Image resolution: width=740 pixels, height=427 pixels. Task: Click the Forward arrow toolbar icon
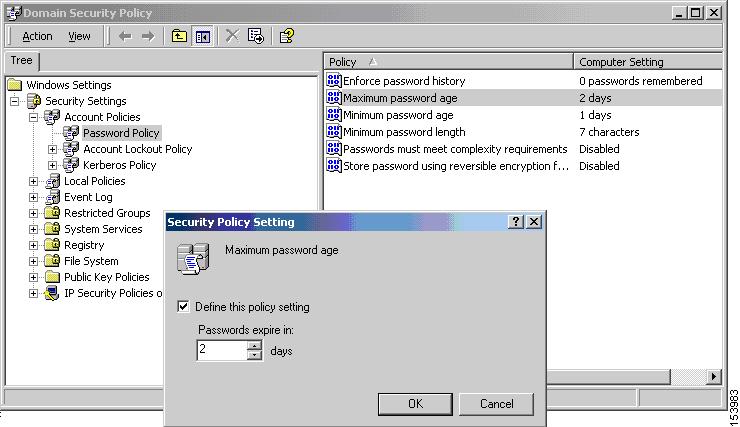148,36
